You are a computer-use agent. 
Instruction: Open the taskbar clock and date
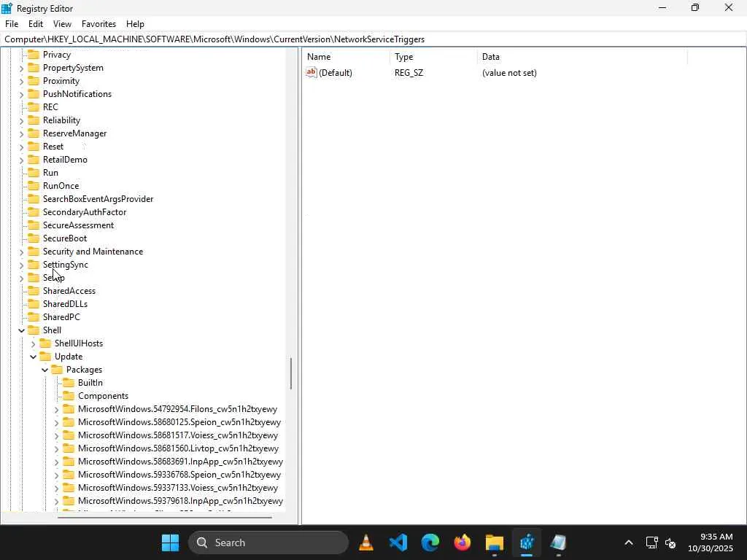(x=711, y=542)
